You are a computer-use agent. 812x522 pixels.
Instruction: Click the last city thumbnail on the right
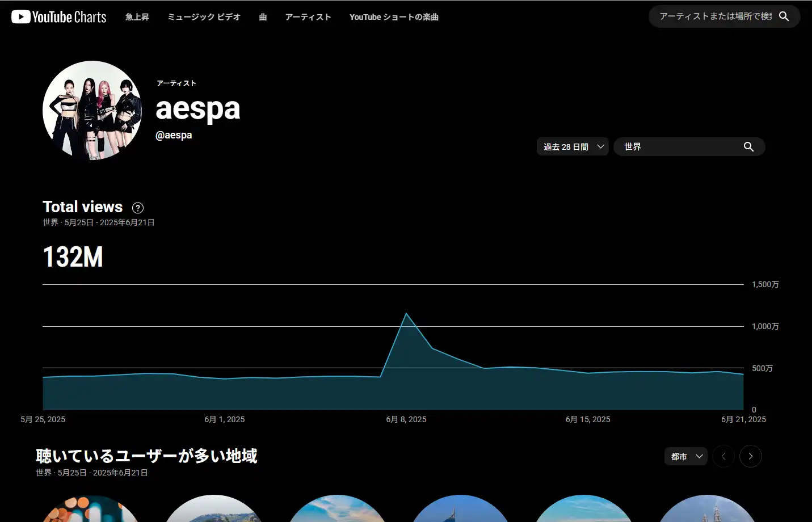[x=706, y=510]
